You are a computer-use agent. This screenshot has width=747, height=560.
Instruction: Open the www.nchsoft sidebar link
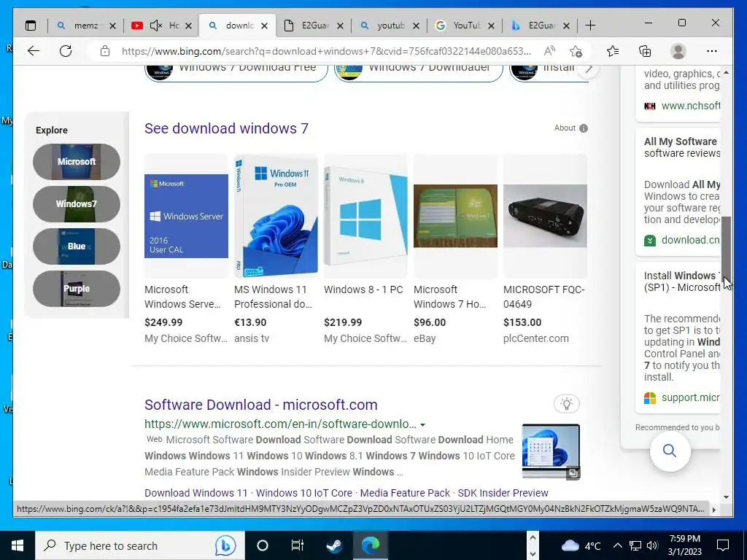click(690, 106)
